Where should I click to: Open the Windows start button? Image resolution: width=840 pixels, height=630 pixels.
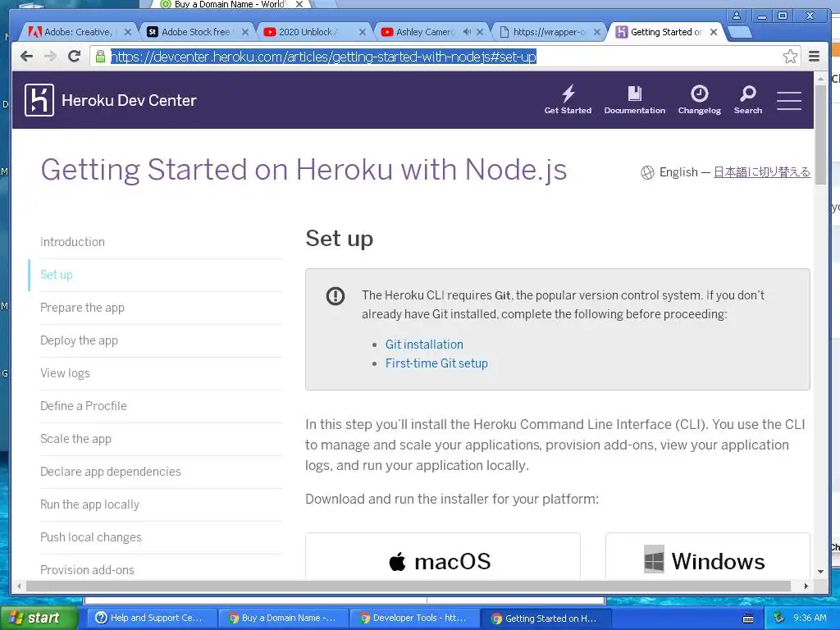[39, 618]
